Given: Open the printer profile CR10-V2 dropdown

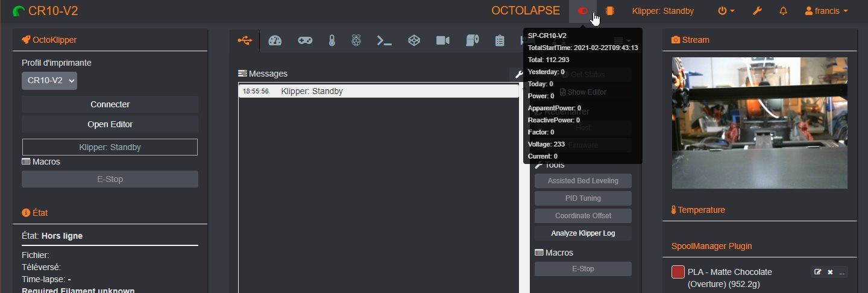Looking at the screenshot, I should pyautogui.click(x=49, y=80).
